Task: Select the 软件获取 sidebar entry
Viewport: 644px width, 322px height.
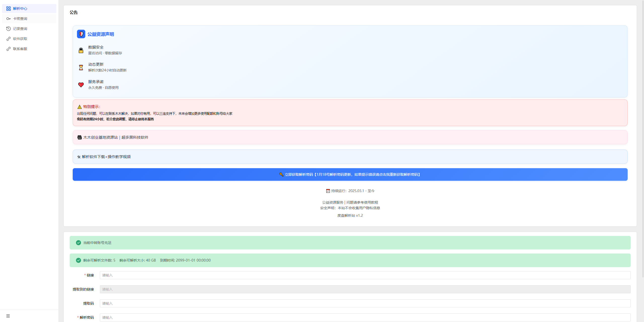Action: tap(20, 39)
